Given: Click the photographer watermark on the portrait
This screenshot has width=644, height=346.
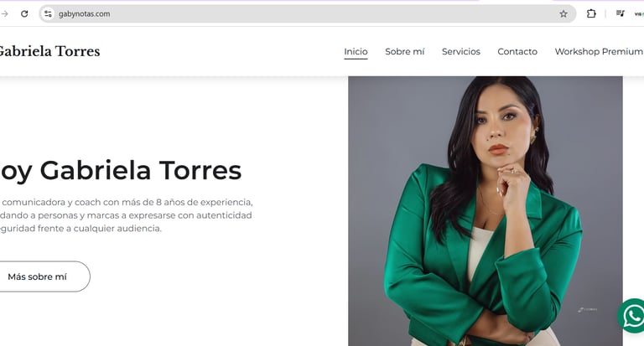Looking at the screenshot, I should coord(587,309).
